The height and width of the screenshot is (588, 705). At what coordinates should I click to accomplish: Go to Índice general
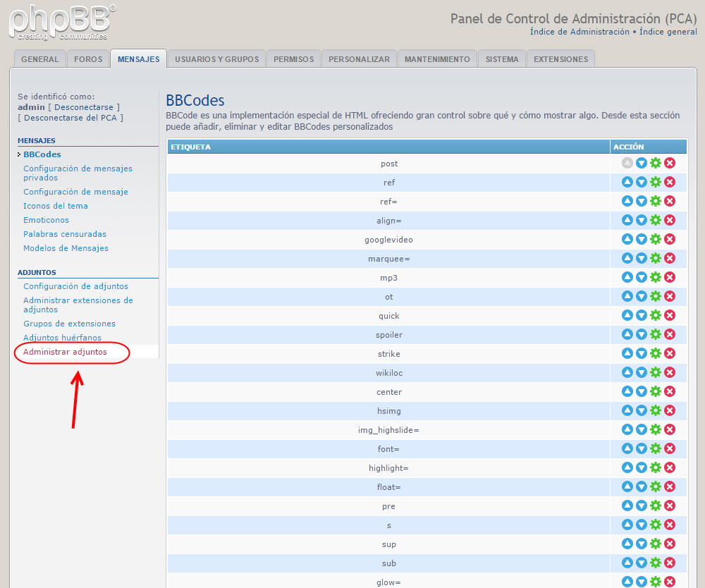coord(668,32)
